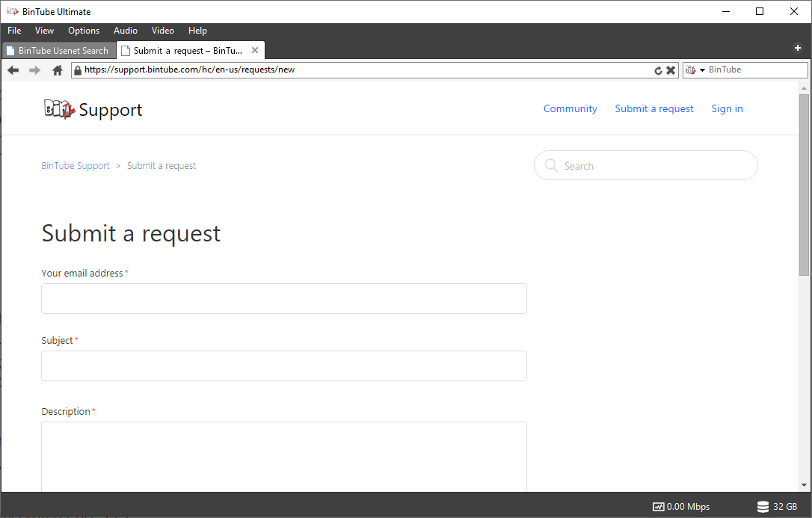Viewport: 812px width, 518px height.
Task: Click the page scrollbar thumb
Action: (805, 185)
